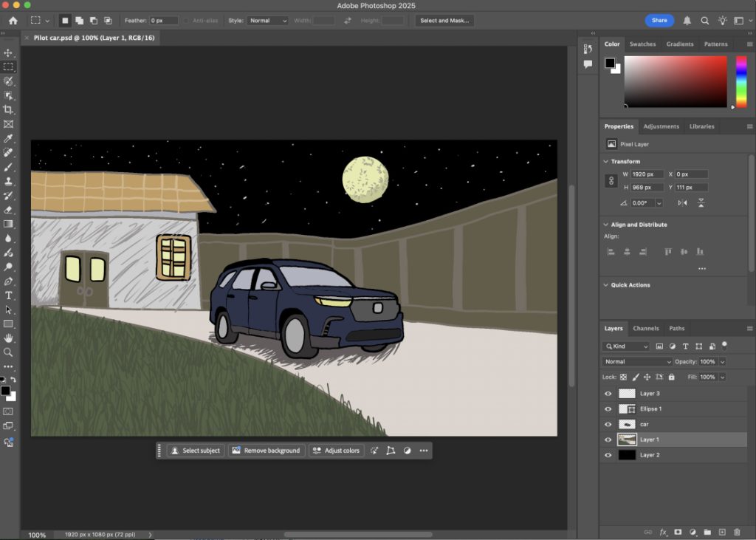This screenshot has height=540, width=756.
Task: Switch to the Channels tab
Action: [646, 328]
